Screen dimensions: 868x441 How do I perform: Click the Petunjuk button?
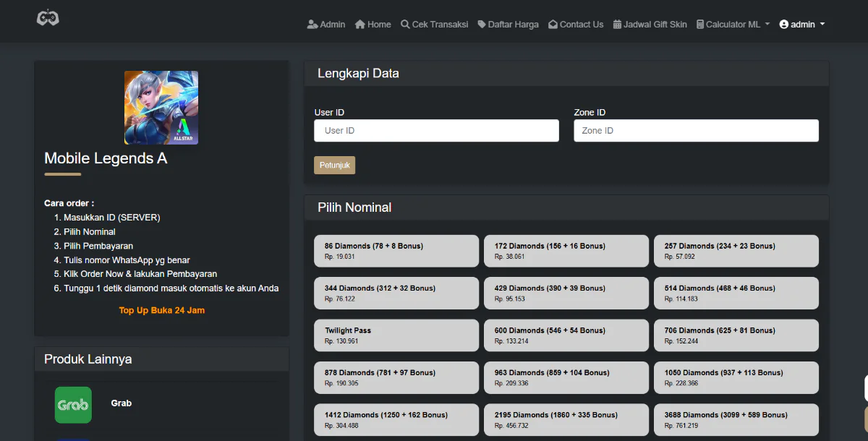[334, 166]
